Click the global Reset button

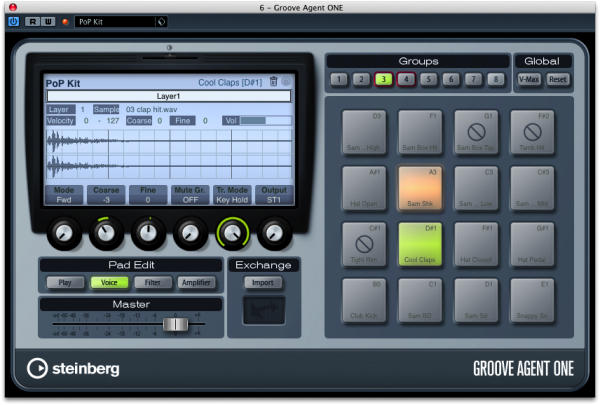[x=558, y=79]
